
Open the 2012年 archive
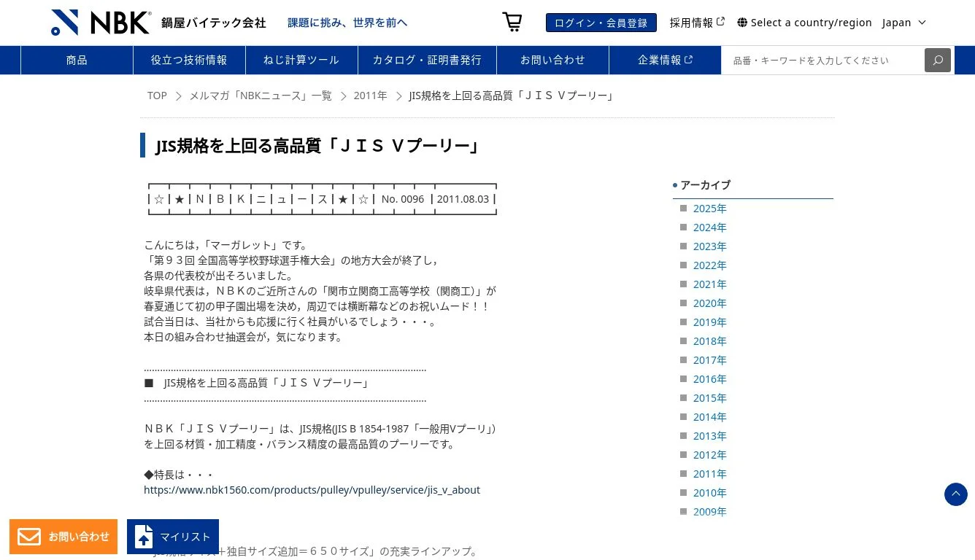[710, 455]
